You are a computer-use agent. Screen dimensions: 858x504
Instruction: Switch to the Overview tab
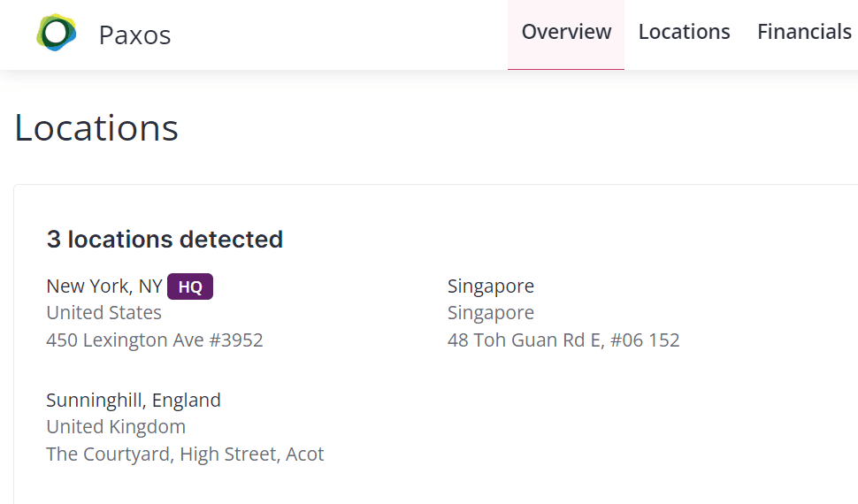566,32
